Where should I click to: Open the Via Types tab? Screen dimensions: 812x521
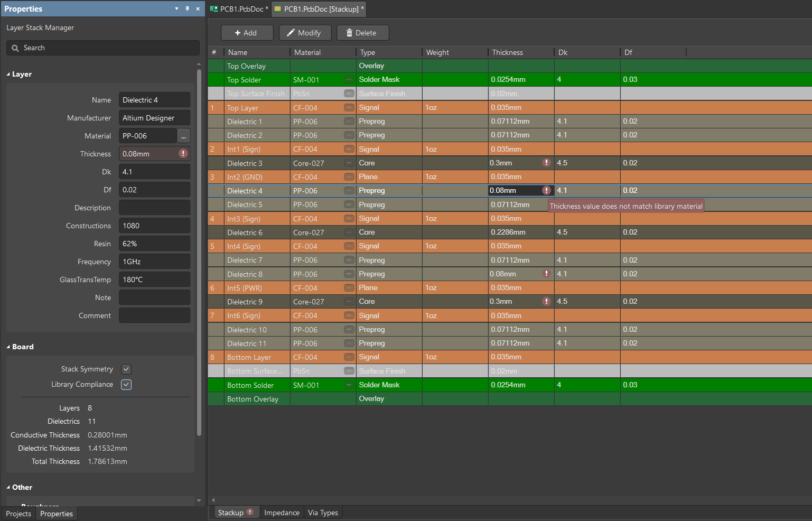pos(323,512)
